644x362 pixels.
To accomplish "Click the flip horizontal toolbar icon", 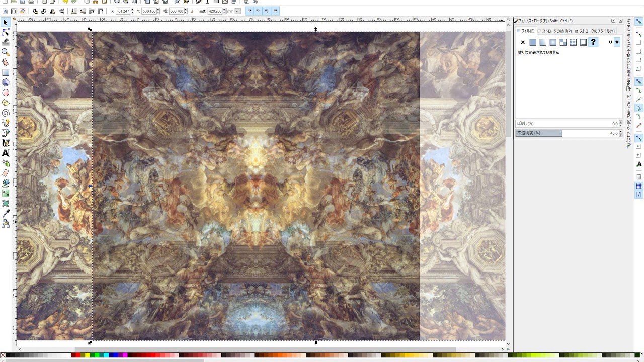I will click(52, 11).
